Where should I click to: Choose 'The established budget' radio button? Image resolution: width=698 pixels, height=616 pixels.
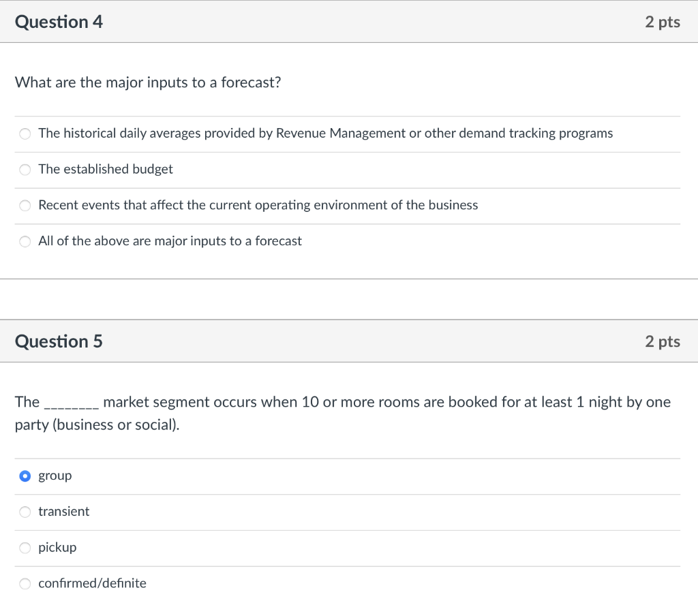point(25,170)
